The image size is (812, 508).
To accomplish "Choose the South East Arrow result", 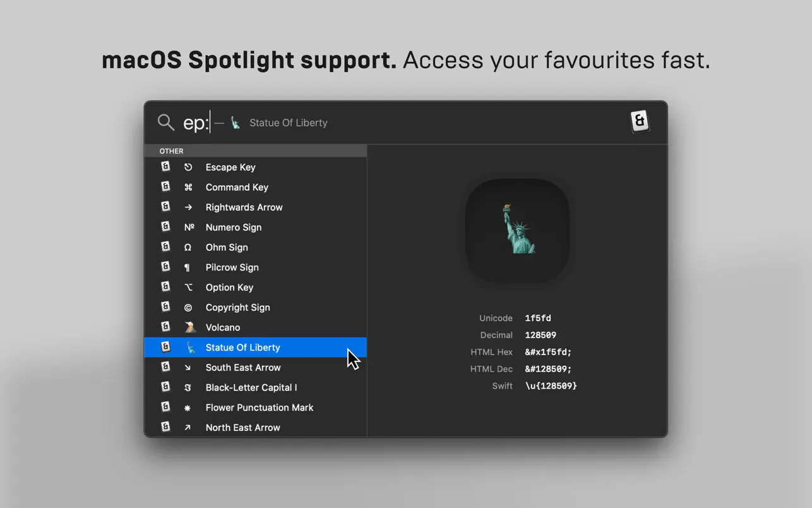I will (242, 368).
